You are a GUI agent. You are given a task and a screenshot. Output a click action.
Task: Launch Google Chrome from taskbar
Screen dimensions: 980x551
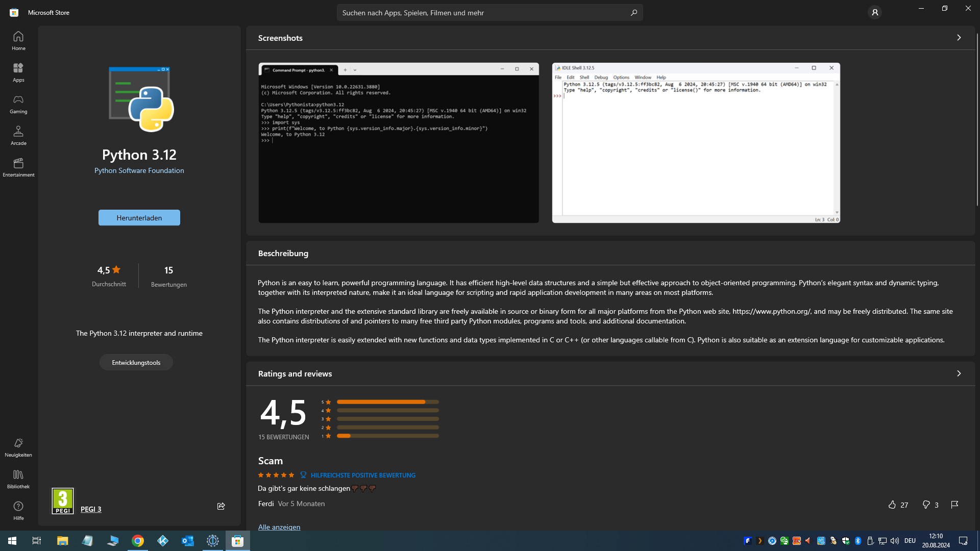click(x=138, y=541)
